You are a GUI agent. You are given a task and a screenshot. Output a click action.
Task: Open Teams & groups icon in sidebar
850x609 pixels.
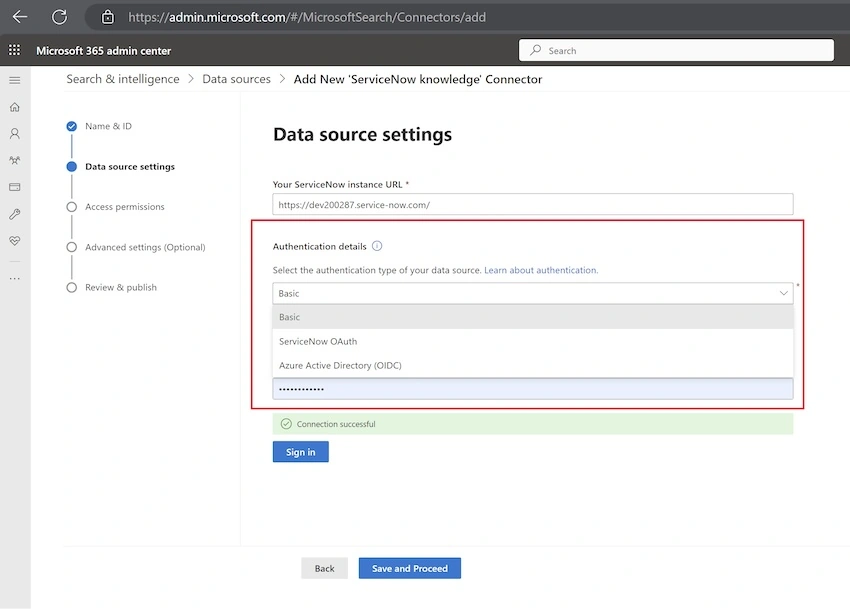15,160
